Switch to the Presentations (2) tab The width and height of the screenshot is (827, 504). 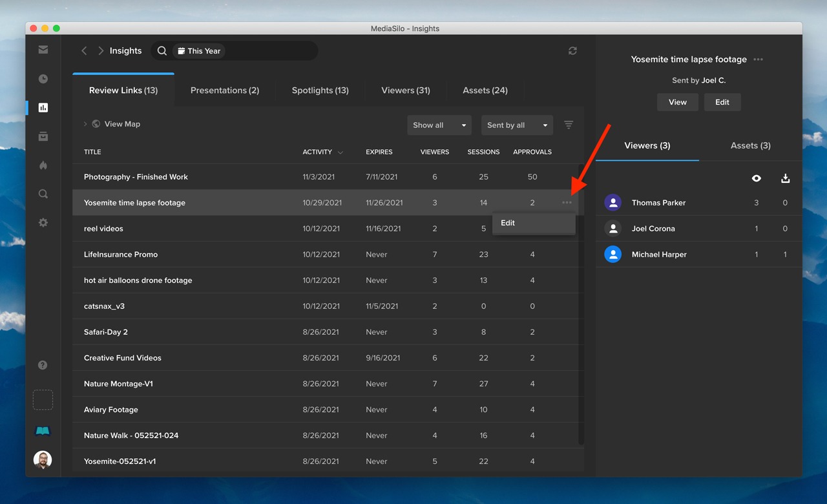point(225,90)
